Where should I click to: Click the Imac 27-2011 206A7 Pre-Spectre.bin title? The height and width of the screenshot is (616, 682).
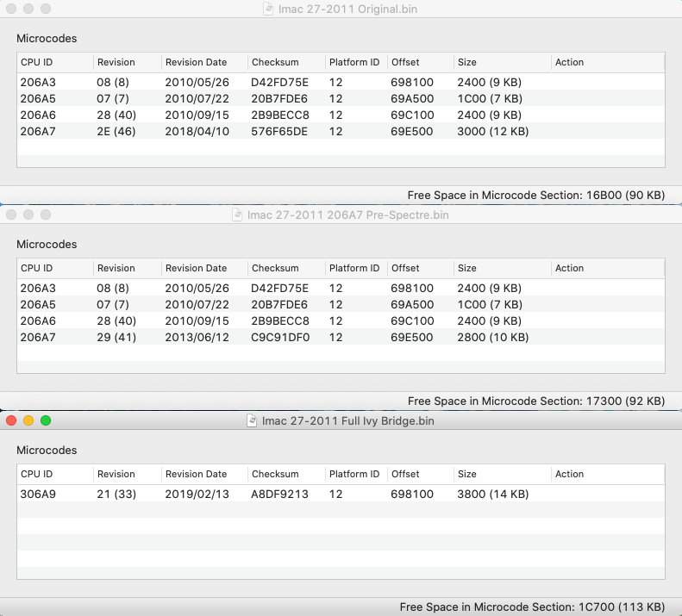(348, 215)
